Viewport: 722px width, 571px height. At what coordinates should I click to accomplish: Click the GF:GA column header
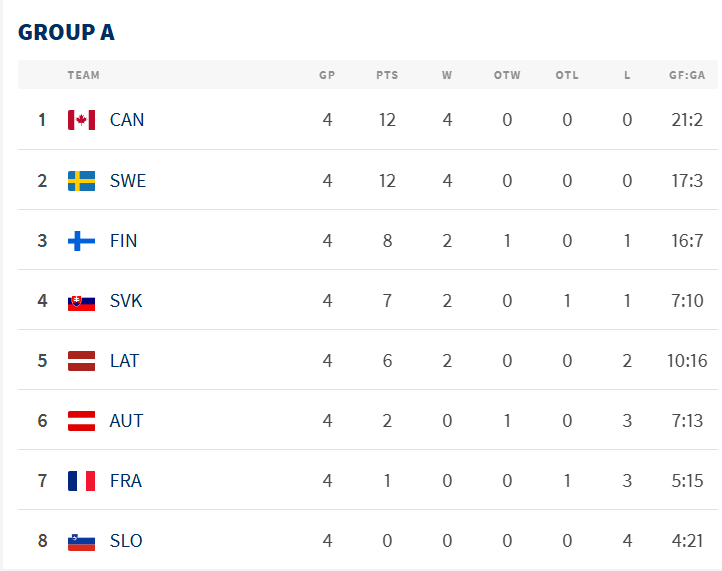687,75
